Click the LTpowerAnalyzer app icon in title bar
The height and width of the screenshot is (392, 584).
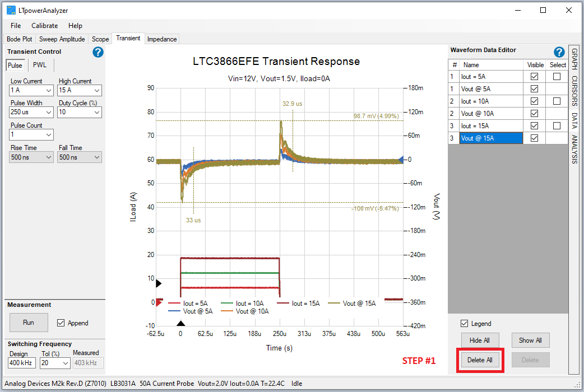pyautogui.click(x=11, y=10)
